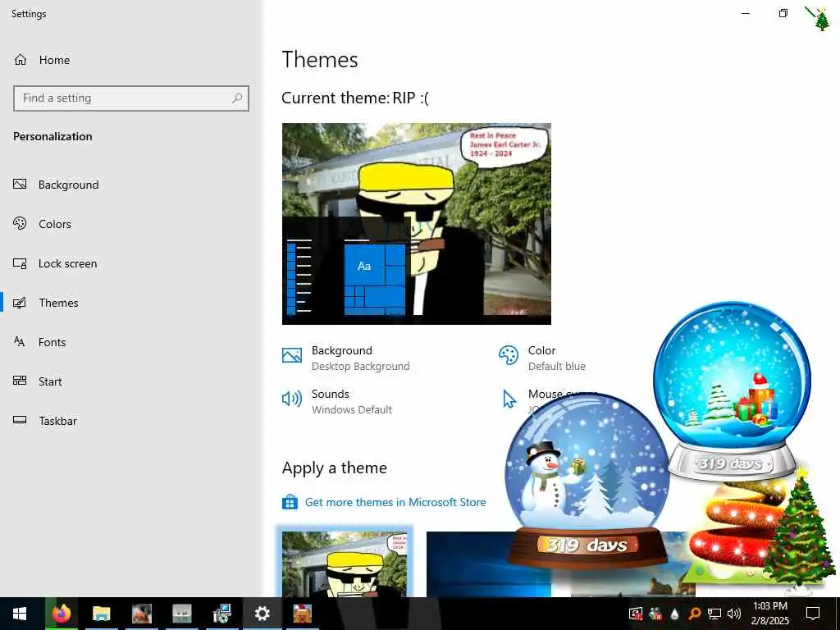Click the Mouse cursor option icon
Image resolution: width=840 pixels, height=630 pixels.
click(x=509, y=399)
